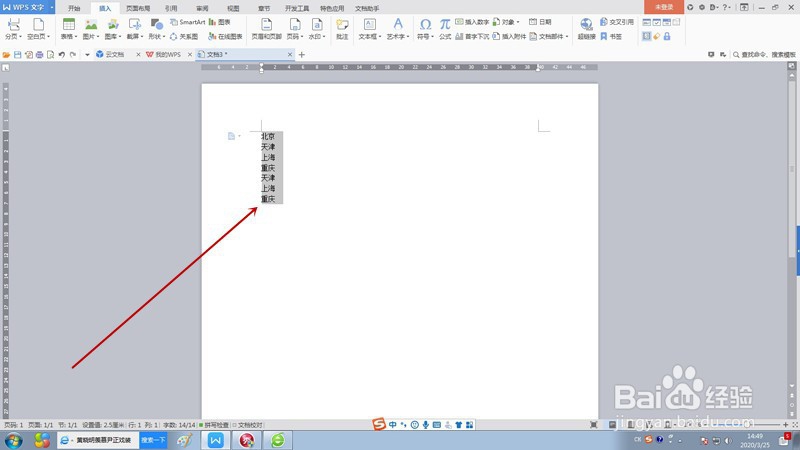Screen dimensions: 800x450
Task: Expand the 页码 dropdown arrow
Action: (302, 37)
